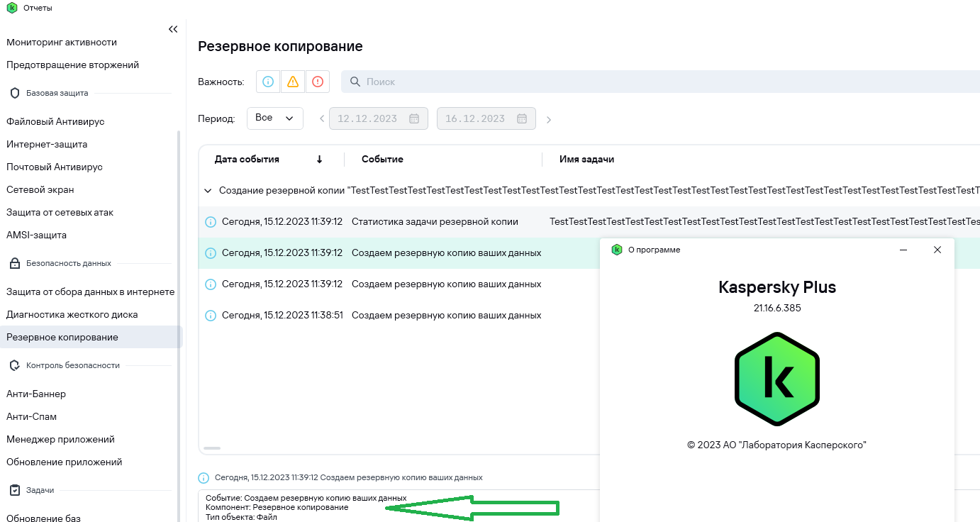Open calendar for end date 16.12.2023

pyautogui.click(x=523, y=118)
